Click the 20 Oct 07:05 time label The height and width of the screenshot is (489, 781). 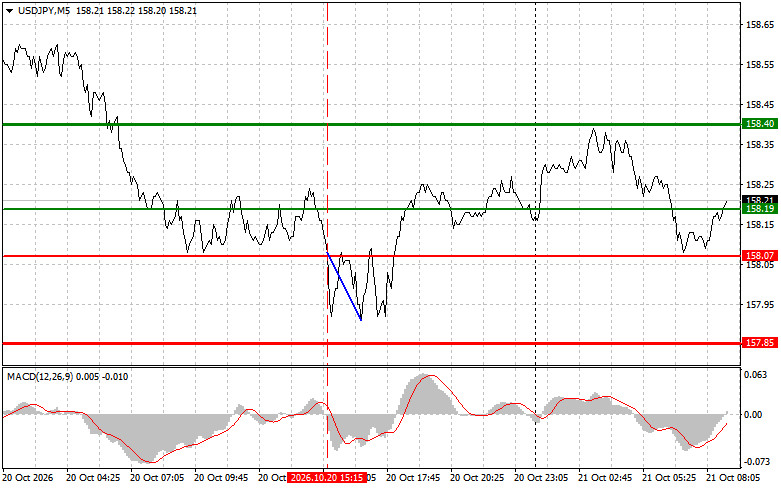157,478
